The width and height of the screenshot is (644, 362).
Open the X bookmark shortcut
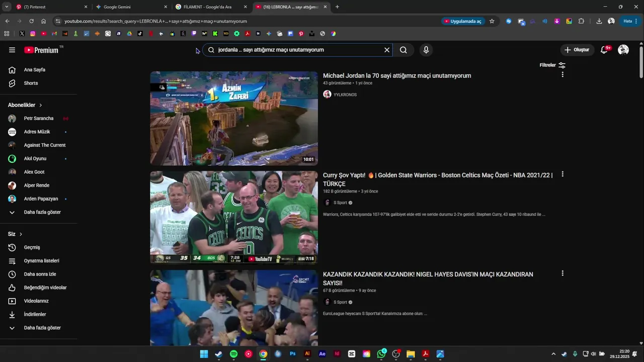tap(22, 34)
